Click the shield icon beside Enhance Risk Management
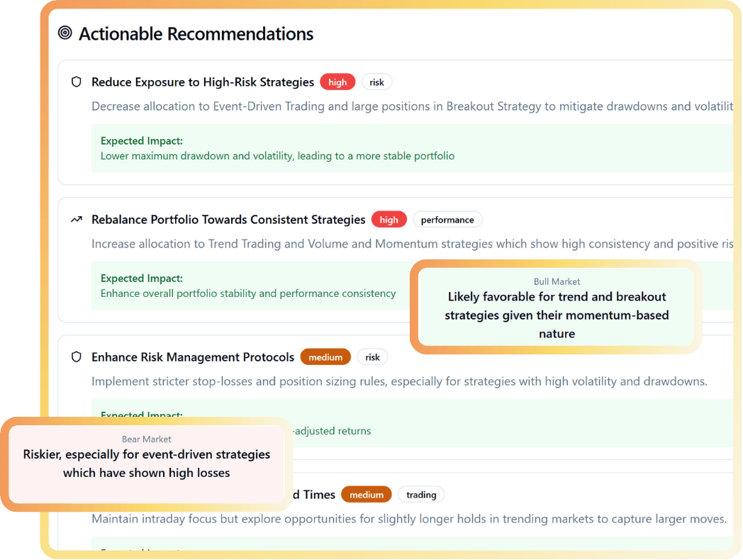743x560 pixels. [x=77, y=357]
